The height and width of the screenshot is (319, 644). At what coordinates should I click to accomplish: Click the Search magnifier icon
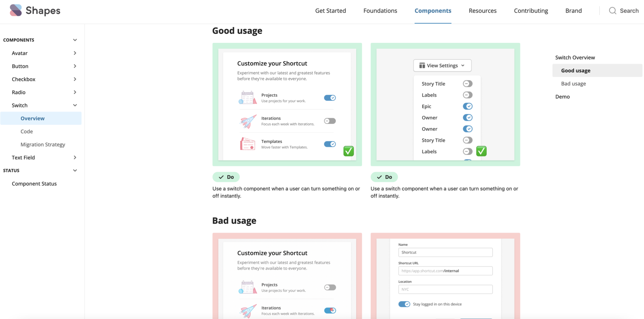612,11
